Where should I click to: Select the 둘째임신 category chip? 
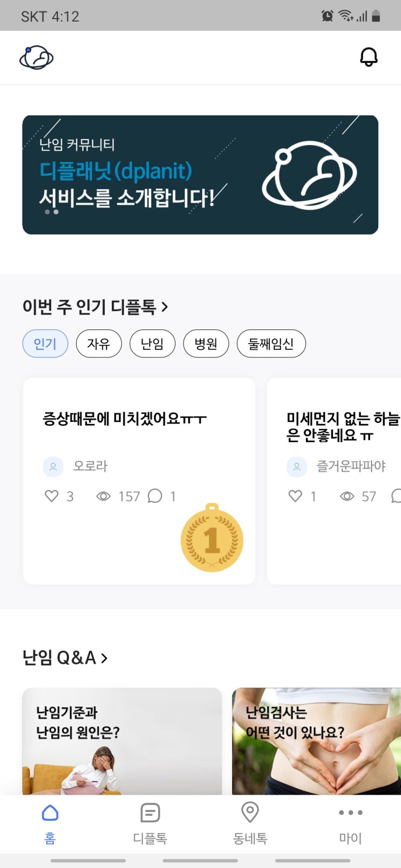pyautogui.click(x=271, y=344)
